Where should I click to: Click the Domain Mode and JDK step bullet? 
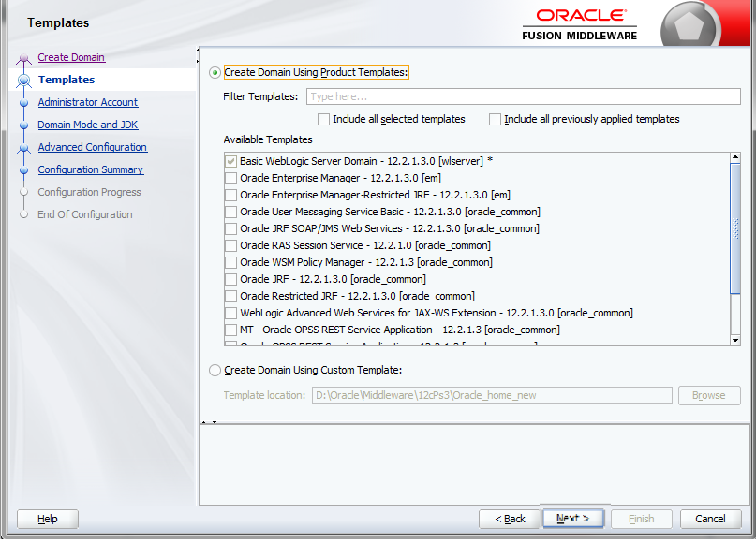pos(23,125)
